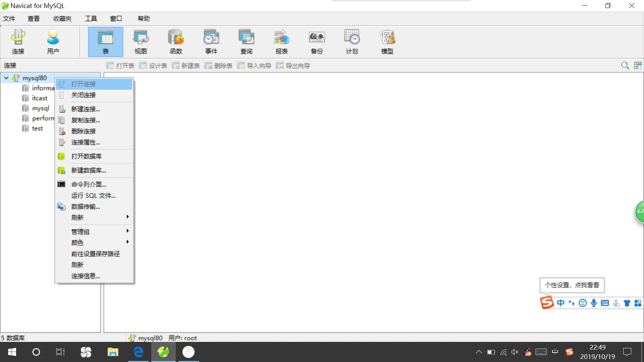
Task: Choose 打开连接 from context menu
Action: click(94, 84)
